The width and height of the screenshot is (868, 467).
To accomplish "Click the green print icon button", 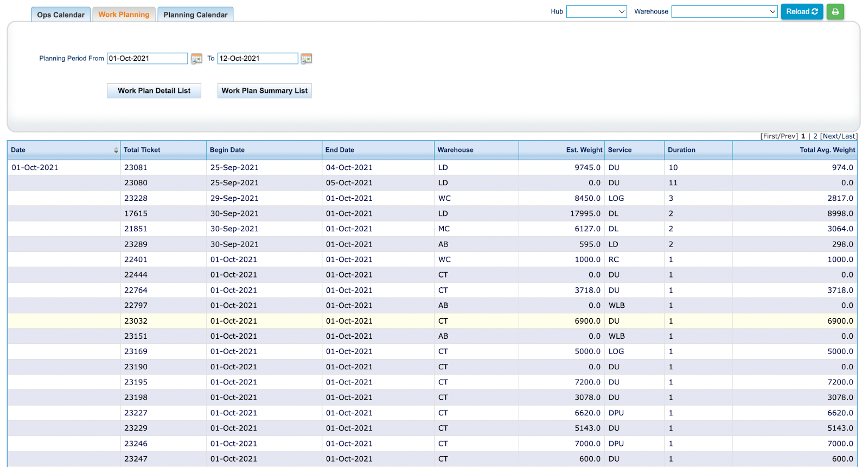I will [x=835, y=11].
